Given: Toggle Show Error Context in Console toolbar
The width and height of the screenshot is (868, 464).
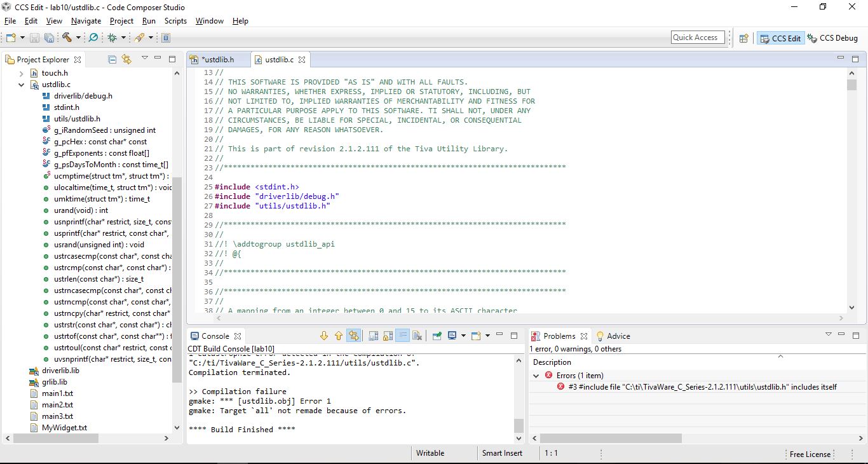Looking at the screenshot, I should 353,336.
